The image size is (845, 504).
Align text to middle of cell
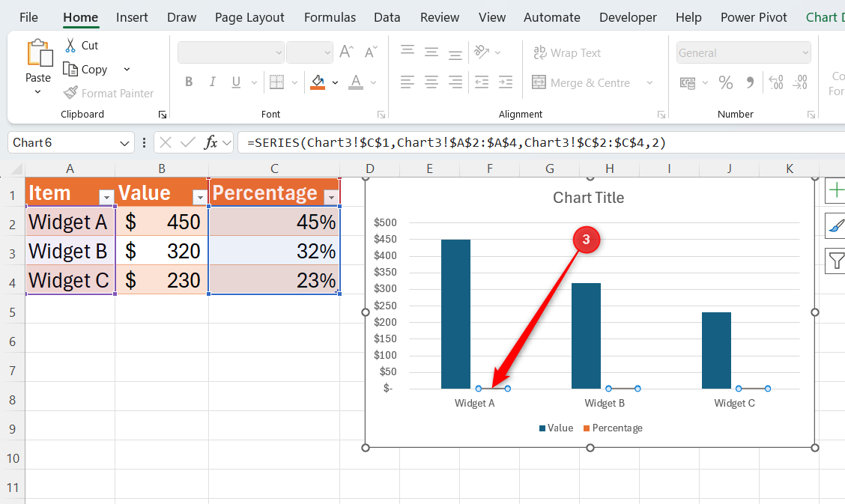431,52
